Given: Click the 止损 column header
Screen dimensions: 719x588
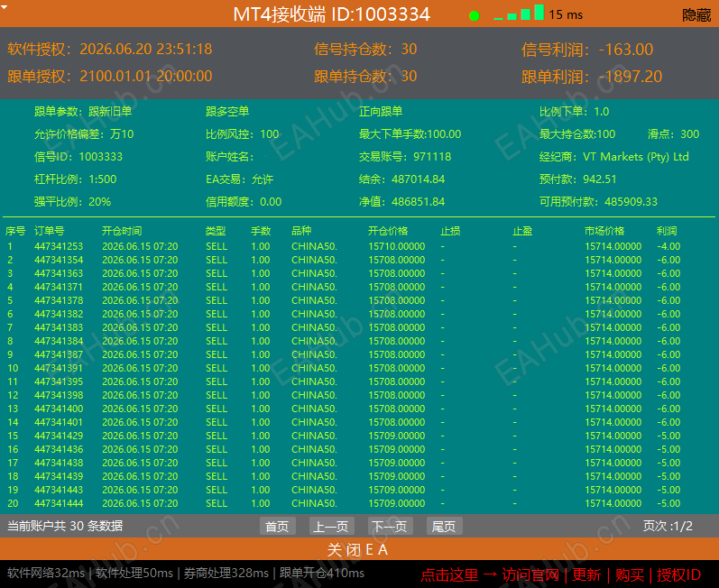Looking at the screenshot, I should [x=450, y=231].
